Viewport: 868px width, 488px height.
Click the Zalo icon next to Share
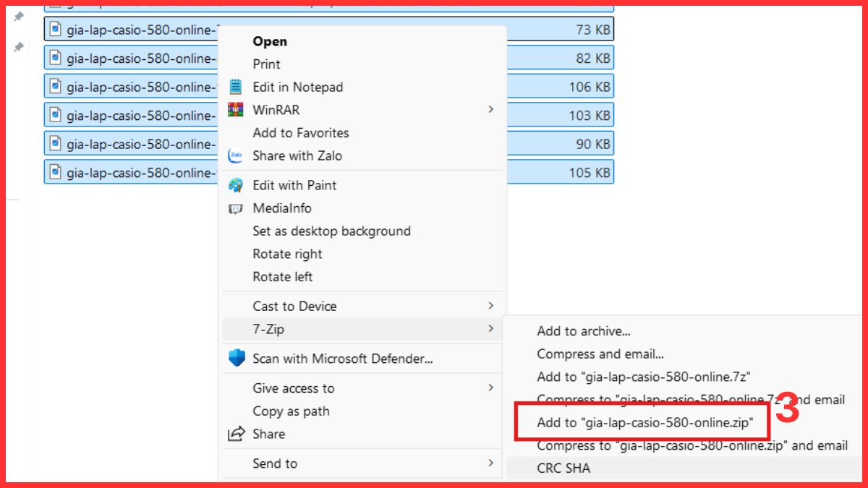234,155
